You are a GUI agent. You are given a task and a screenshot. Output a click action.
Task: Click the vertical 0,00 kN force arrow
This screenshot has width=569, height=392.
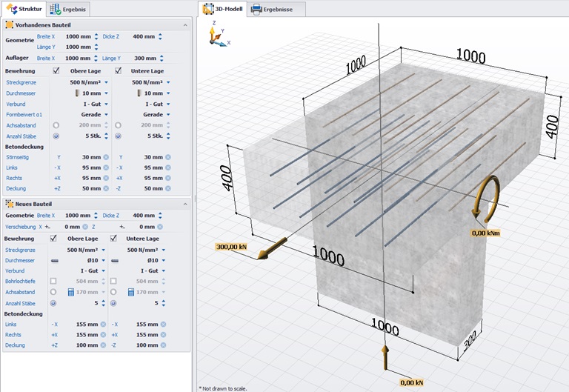[x=385, y=357]
